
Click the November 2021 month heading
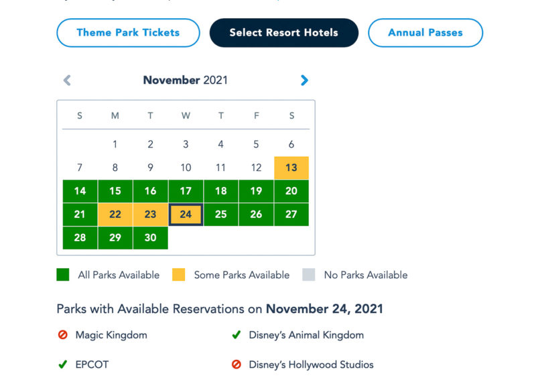(186, 80)
